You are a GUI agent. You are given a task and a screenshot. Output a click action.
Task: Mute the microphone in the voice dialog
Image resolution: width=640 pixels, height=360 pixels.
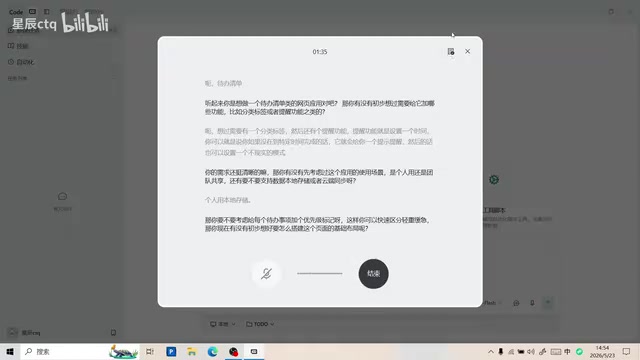coord(266,273)
